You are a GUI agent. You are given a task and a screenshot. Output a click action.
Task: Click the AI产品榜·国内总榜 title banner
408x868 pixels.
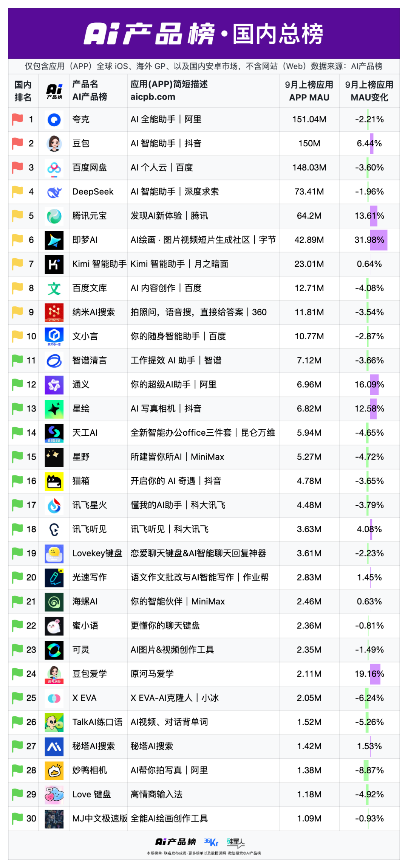[x=204, y=34]
